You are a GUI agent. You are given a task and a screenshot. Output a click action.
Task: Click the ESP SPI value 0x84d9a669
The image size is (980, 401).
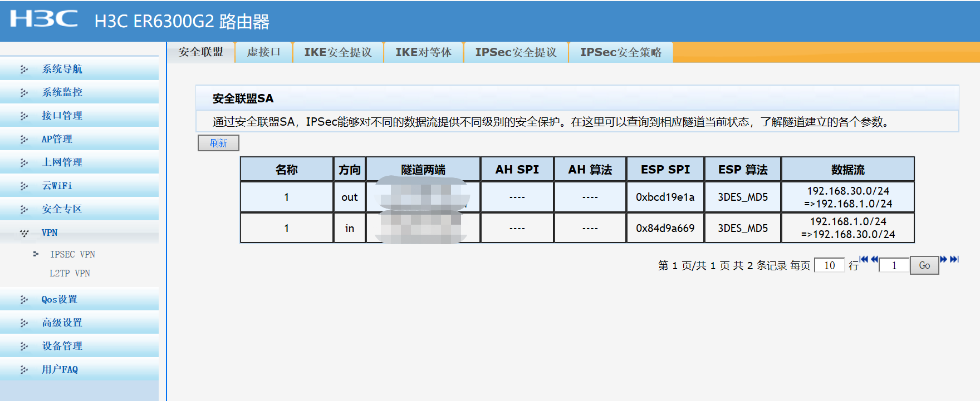click(665, 229)
